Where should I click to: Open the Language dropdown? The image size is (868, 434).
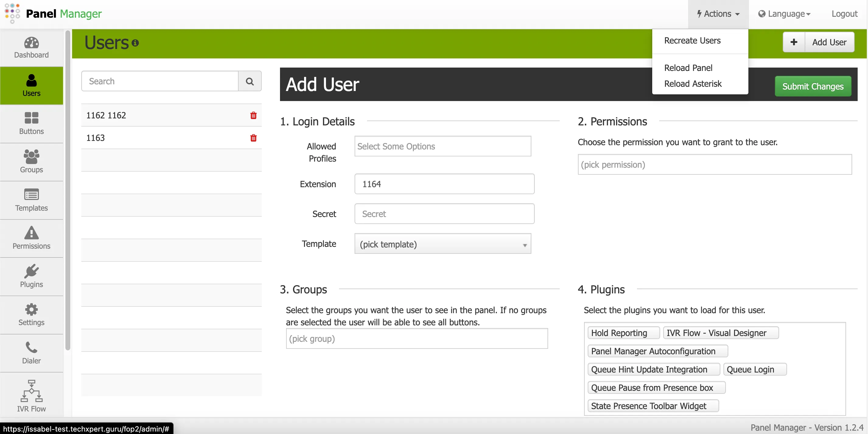784,14
